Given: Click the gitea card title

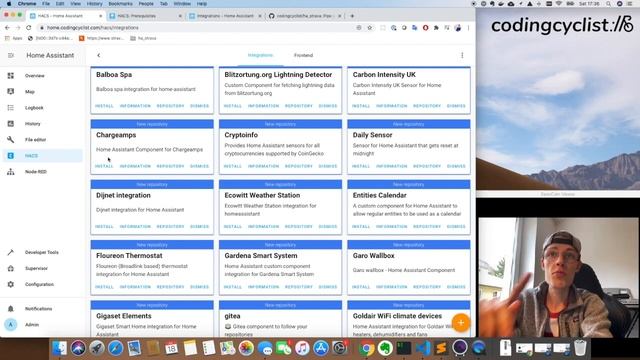Looking at the screenshot, I should tap(232, 316).
